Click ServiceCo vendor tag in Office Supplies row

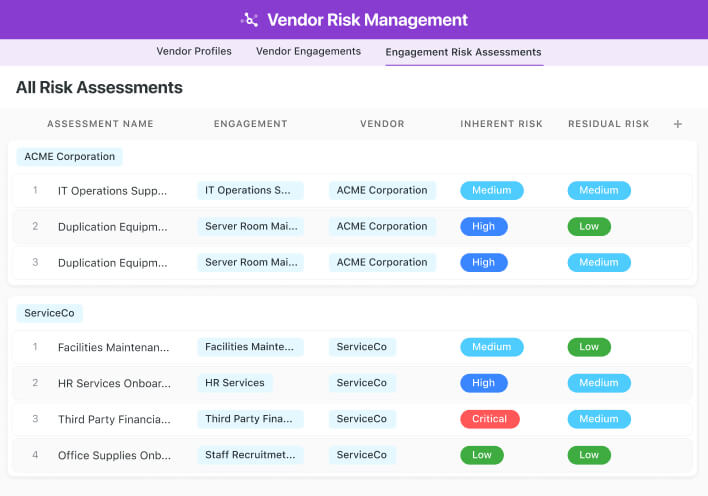pos(362,455)
